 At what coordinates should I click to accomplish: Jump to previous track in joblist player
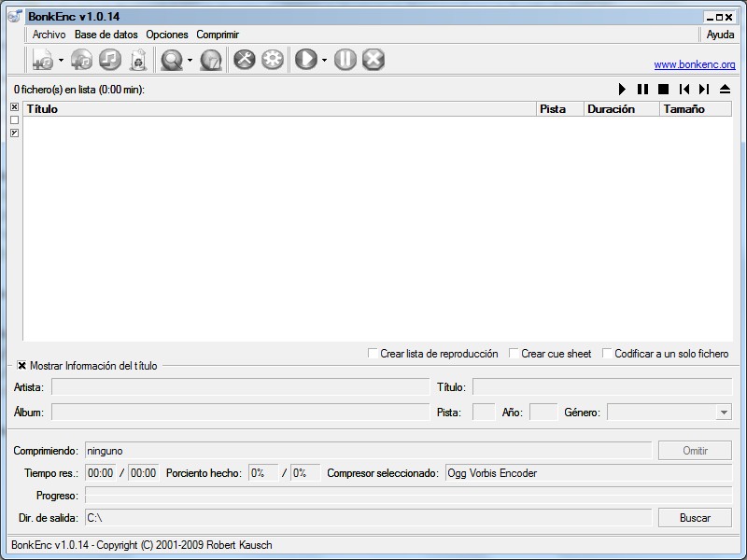pos(684,89)
